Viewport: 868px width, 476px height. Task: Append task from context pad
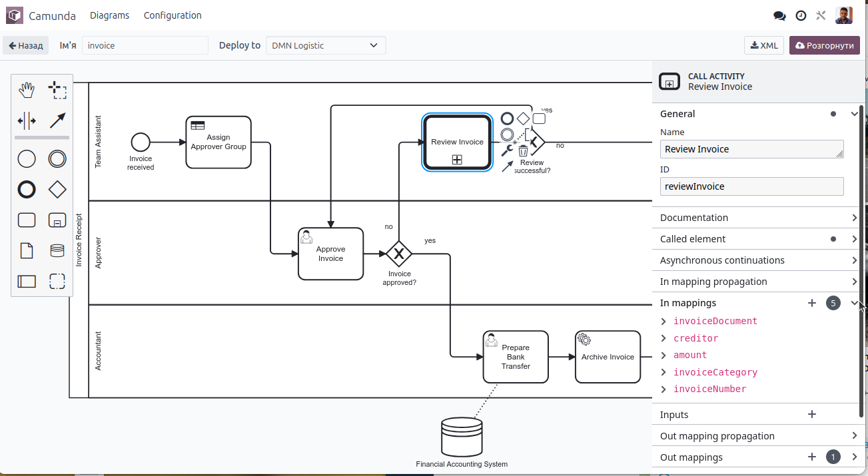[539, 119]
